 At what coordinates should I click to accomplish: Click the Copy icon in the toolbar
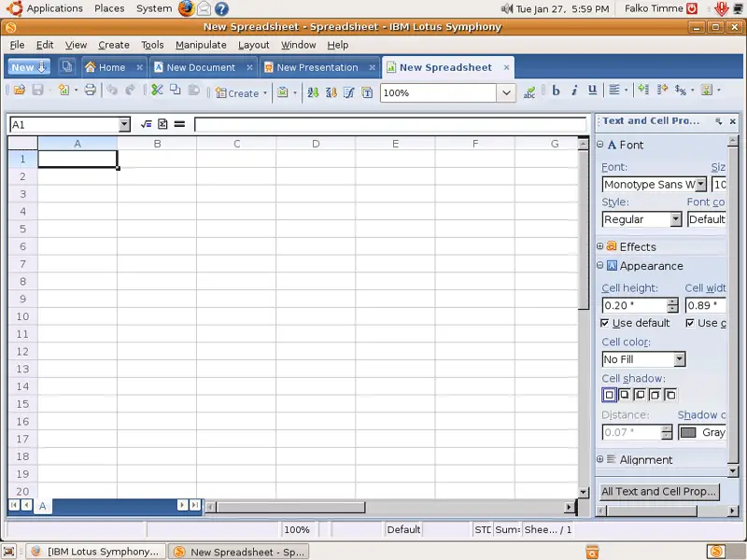[176, 90]
